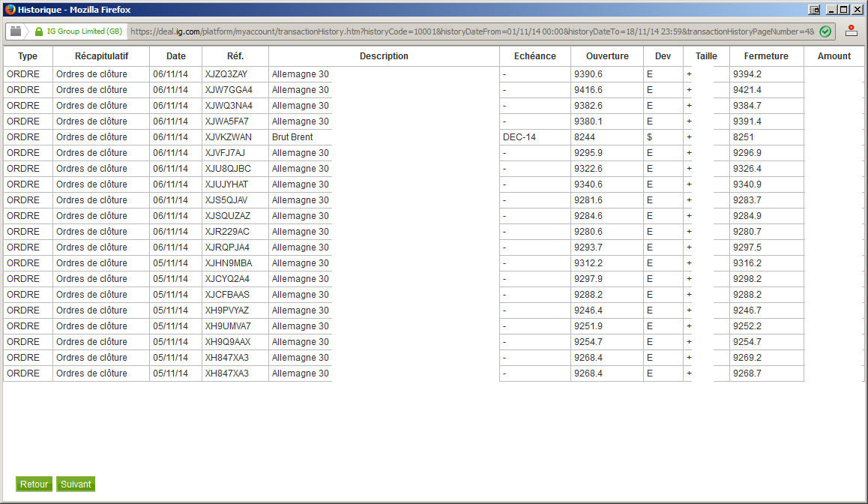Click the Type column header
Screen dimensions: 868x504
[28, 56]
